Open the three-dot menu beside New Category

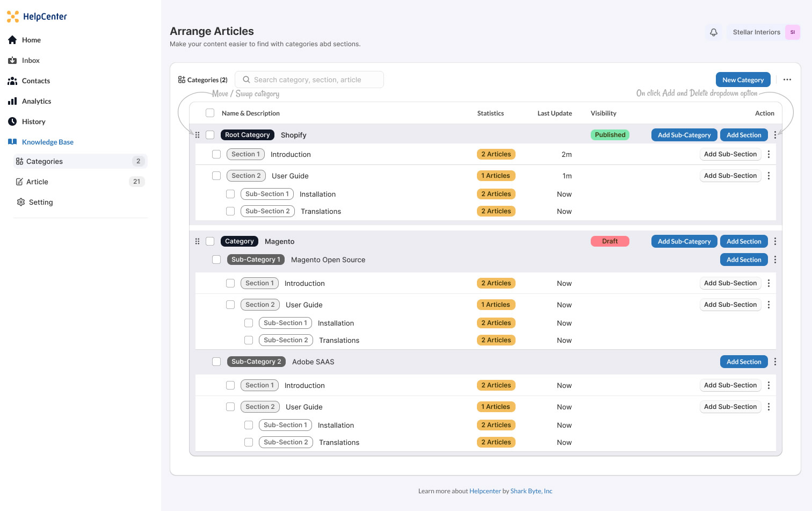pyautogui.click(x=787, y=80)
